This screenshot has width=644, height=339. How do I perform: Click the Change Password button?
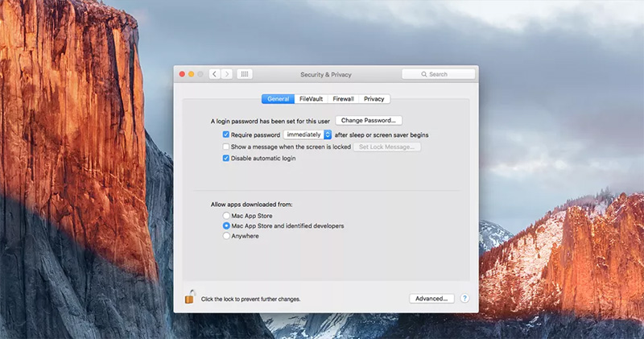[369, 121]
